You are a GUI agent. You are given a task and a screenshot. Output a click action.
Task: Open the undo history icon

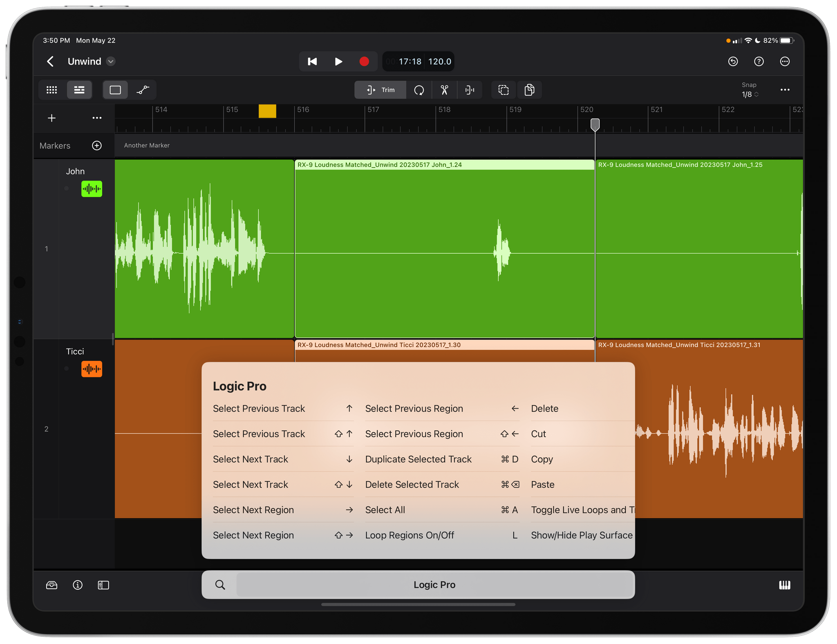coord(733,61)
